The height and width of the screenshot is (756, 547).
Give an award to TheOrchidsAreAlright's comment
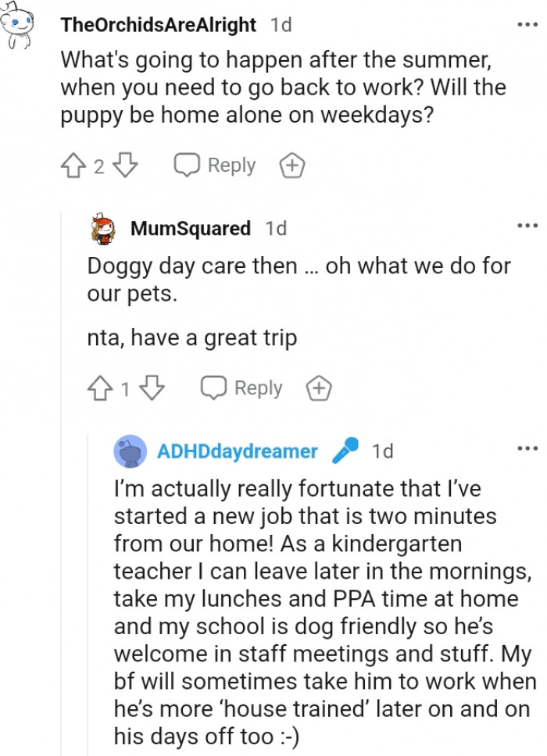(x=291, y=165)
